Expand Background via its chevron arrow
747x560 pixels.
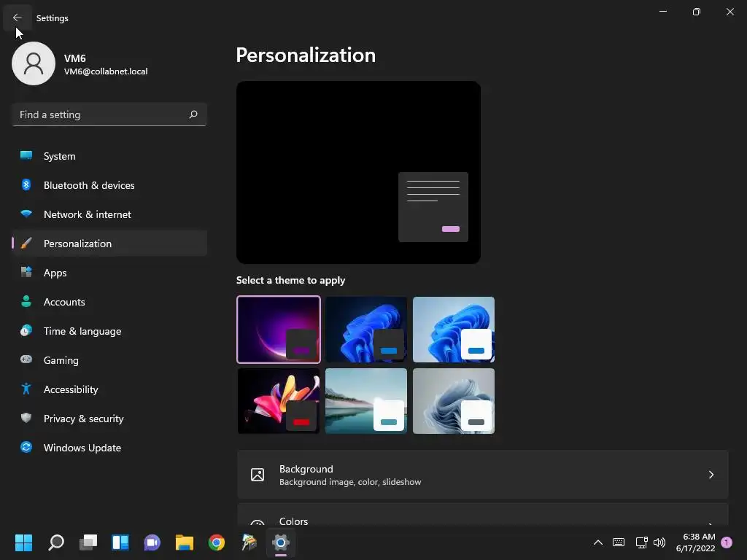coord(711,475)
